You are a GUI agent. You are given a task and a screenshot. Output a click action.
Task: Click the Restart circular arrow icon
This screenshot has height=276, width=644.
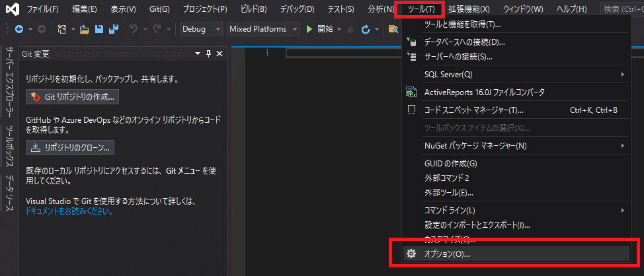point(365,29)
